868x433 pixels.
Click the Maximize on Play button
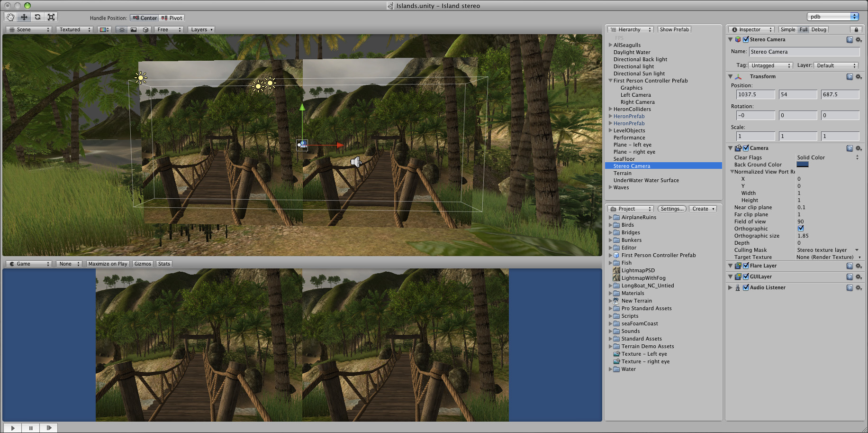click(108, 264)
